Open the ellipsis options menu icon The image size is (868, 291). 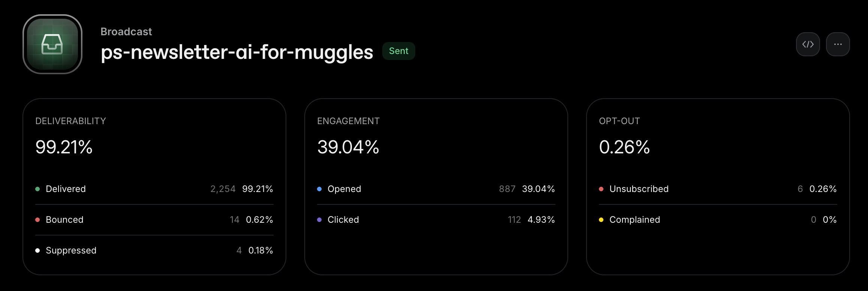pyautogui.click(x=838, y=44)
